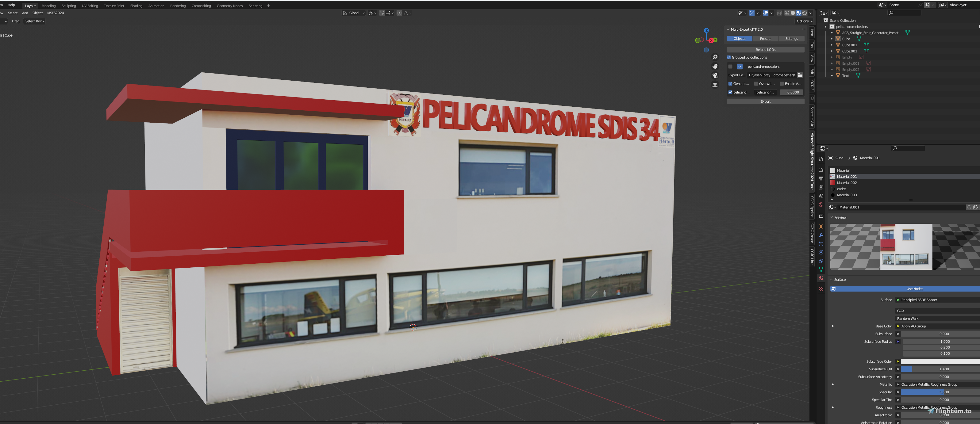Switch viewport to Rendered shading
The width and height of the screenshot is (980, 424).
(x=805, y=13)
